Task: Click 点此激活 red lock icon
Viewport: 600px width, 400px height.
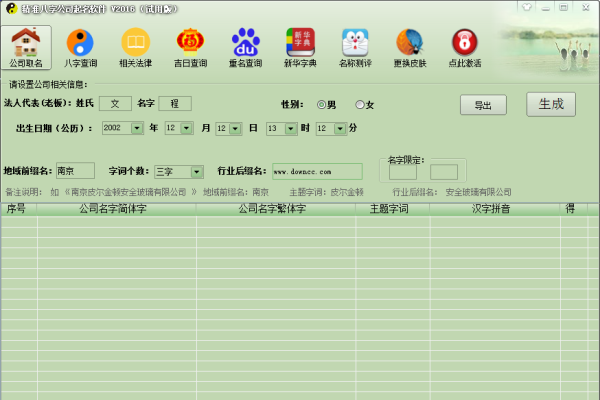Action: point(465,47)
